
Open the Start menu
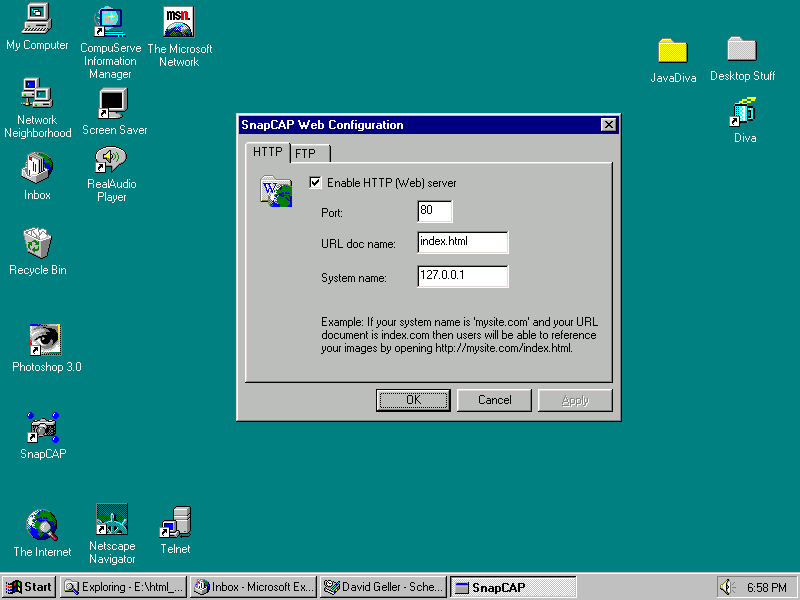tap(29, 587)
